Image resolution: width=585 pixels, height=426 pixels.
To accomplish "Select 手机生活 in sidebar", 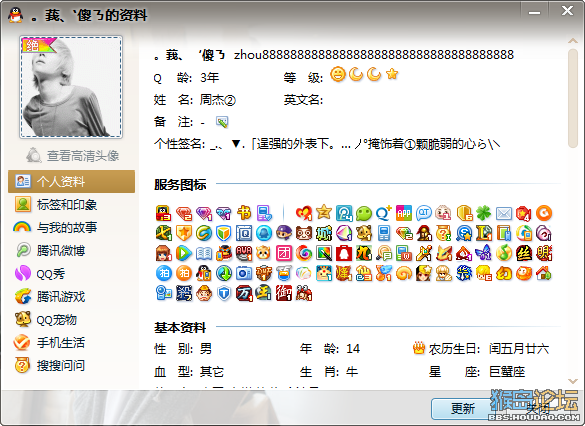I will point(71,342).
